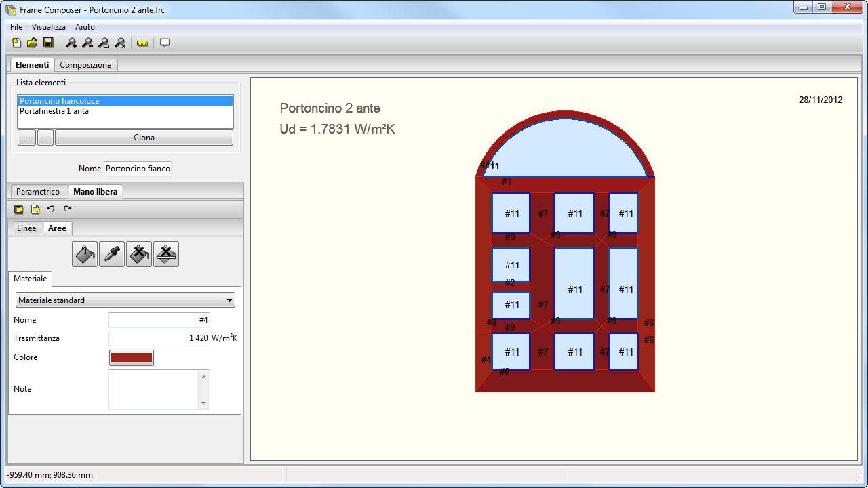This screenshot has height=488, width=868.
Task: Click the speech bubble comment icon
Action: pyautogui.click(x=165, y=43)
